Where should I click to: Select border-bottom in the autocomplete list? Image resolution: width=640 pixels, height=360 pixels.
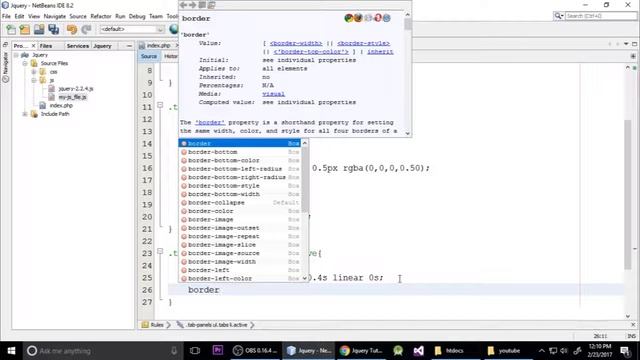(x=240, y=152)
